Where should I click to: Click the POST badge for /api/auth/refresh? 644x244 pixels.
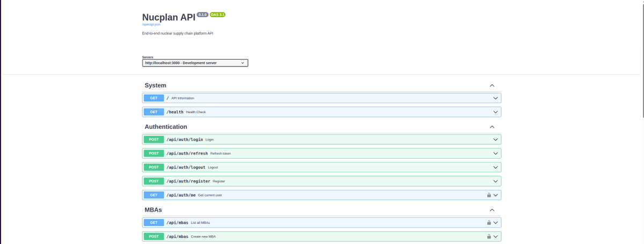tap(153, 153)
